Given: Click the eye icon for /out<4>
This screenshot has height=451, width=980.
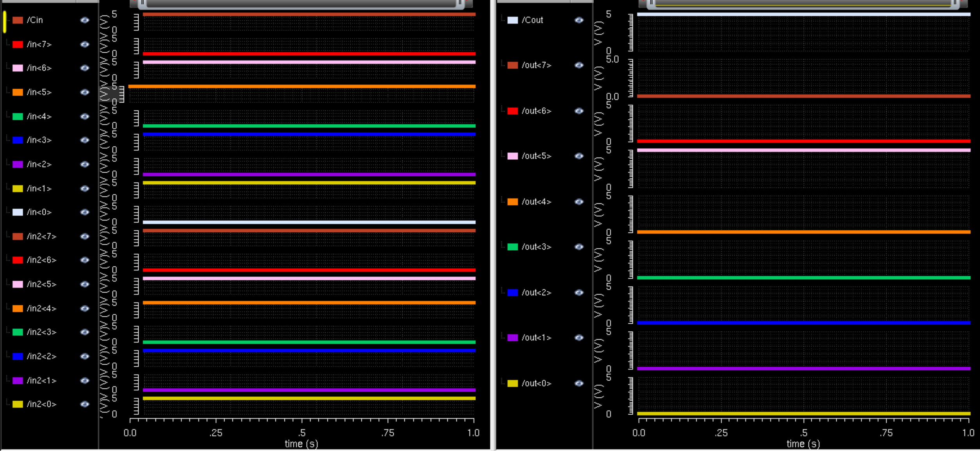Looking at the screenshot, I should pyautogui.click(x=579, y=202).
